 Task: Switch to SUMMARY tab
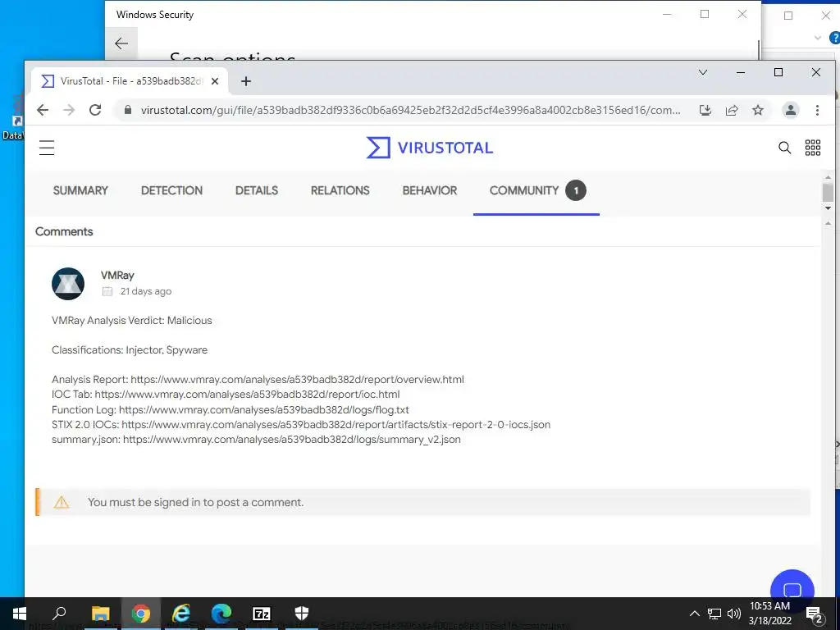(80, 190)
